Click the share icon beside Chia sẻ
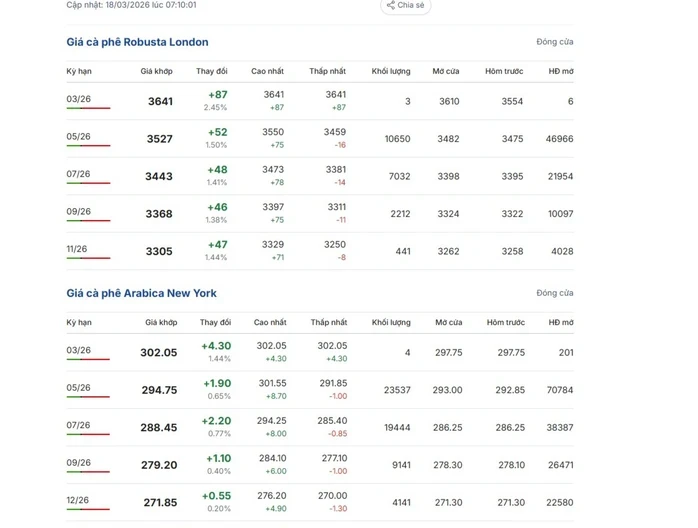Image resolution: width=698 pixels, height=528 pixels. click(390, 5)
